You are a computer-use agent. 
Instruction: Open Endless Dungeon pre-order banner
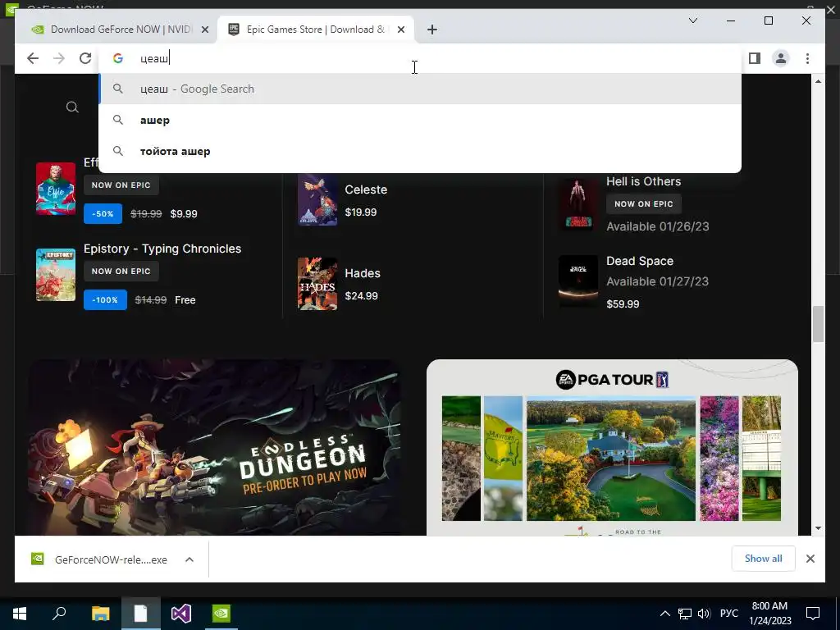click(214, 447)
